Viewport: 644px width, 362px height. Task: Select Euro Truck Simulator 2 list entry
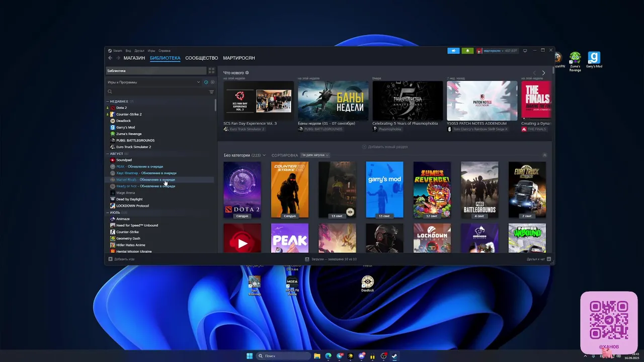(133, 147)
